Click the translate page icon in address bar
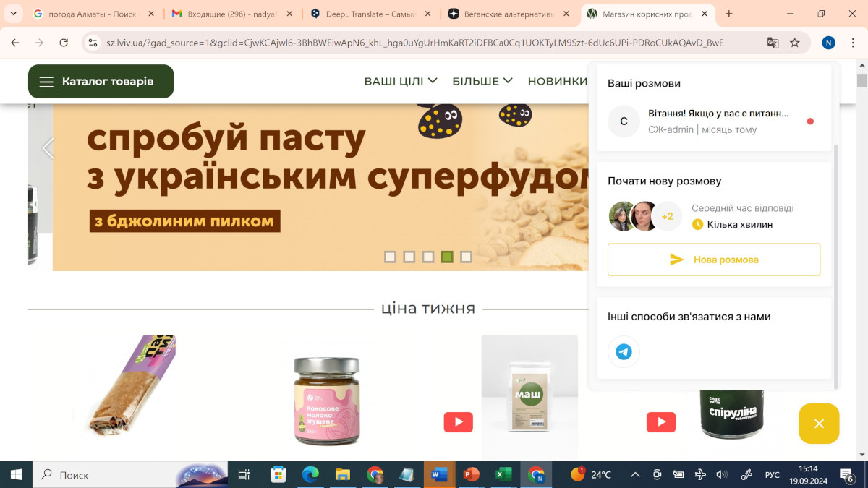The height and width of the screenshot is (488, 868). pyautogui.click(x=773, y=43)
